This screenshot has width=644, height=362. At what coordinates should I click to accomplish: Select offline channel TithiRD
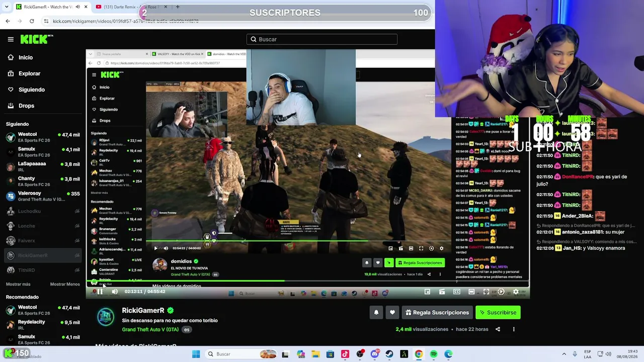pos(43,270)
